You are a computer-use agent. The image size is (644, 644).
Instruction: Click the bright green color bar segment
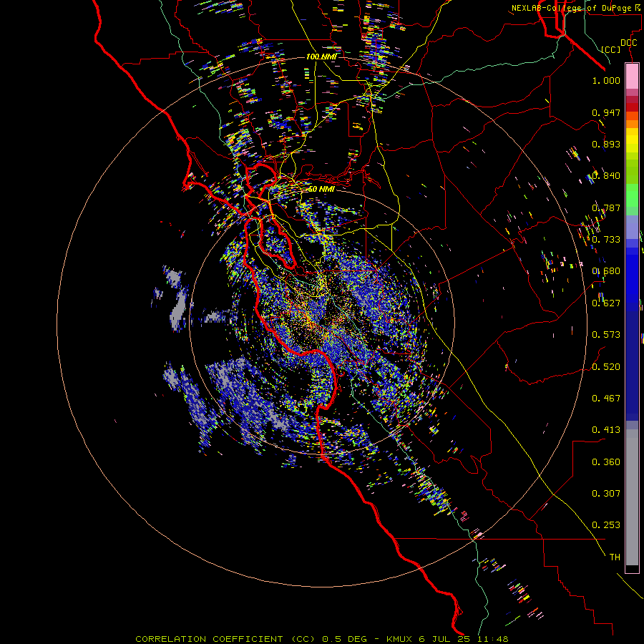[632, 195]
